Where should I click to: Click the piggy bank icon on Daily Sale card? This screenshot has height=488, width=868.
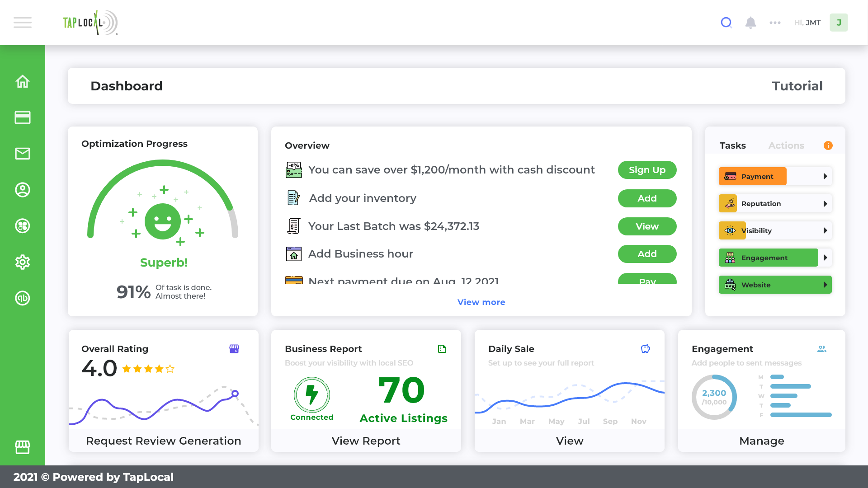646,349
